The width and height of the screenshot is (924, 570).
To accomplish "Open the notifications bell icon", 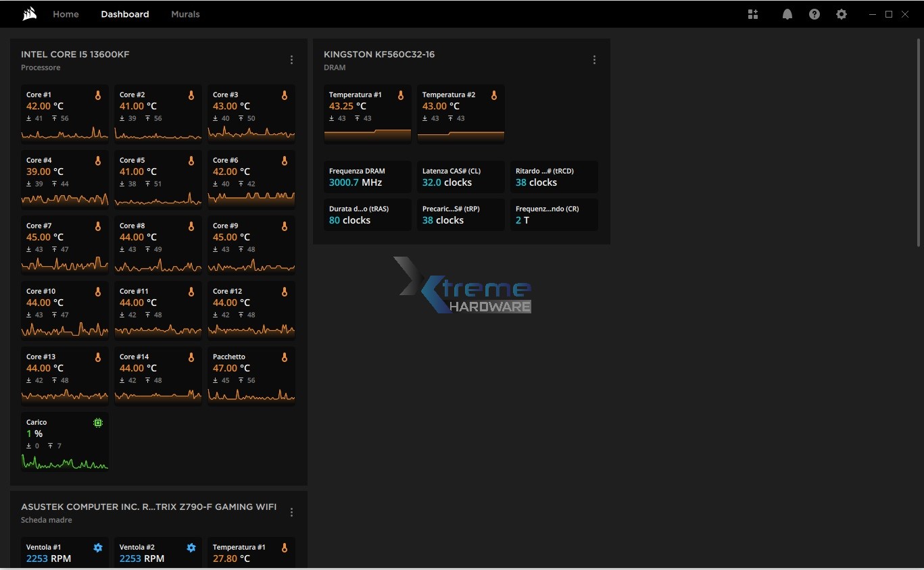I will (x=787, y=14).
